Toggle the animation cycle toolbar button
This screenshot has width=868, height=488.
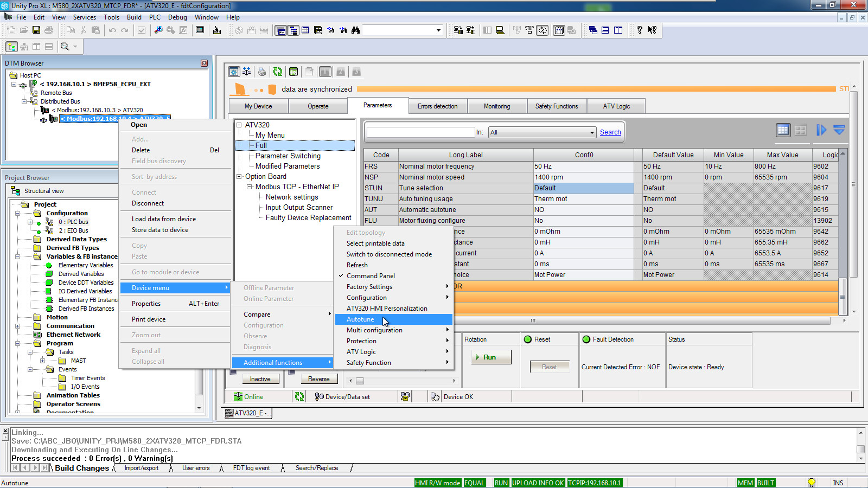[x=542, y=30]
